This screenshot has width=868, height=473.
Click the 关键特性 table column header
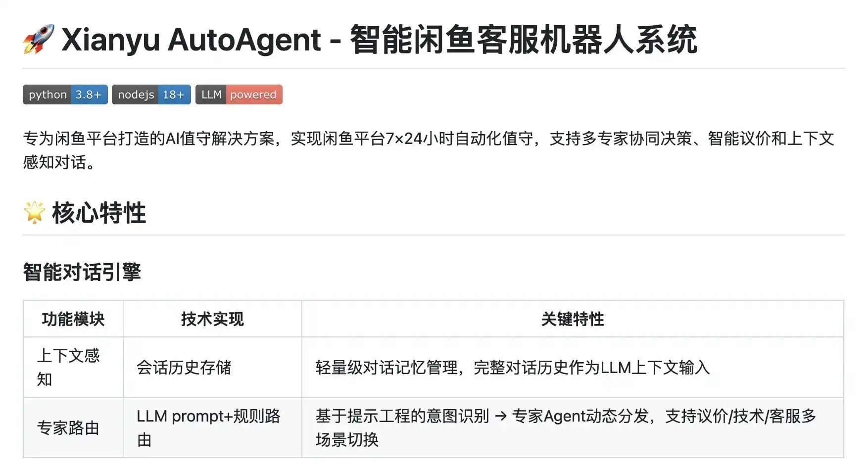point(573,319)
